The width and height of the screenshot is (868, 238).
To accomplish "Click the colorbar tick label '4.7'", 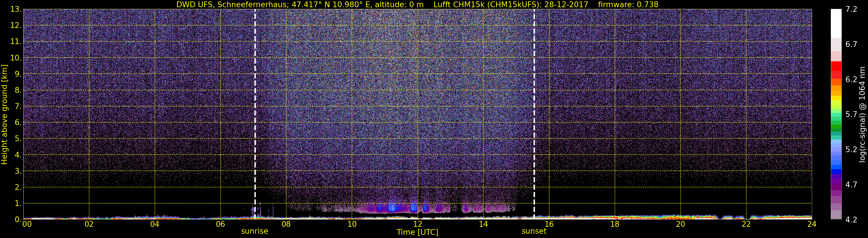I will coord(851,184).
